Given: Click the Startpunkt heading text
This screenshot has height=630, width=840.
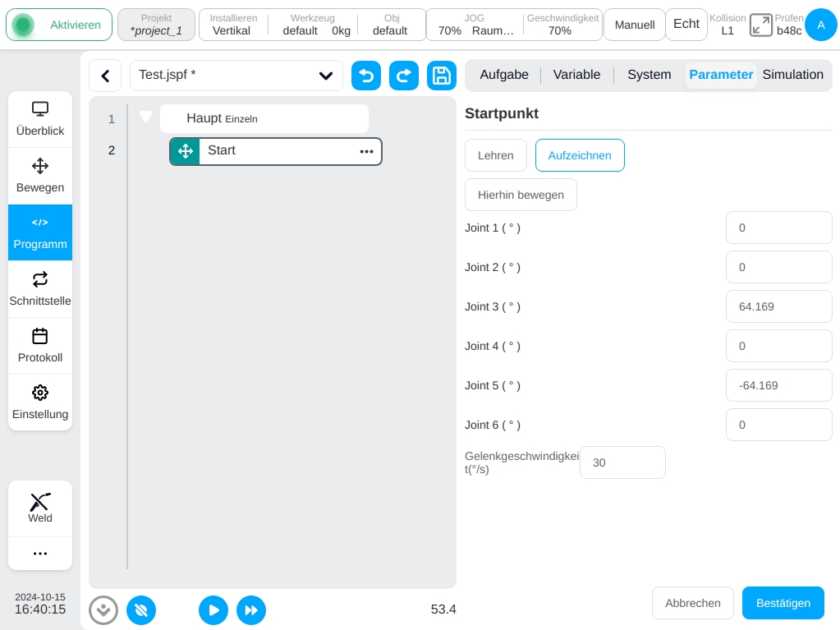Looking at the screenshot, I should point(502,113).
